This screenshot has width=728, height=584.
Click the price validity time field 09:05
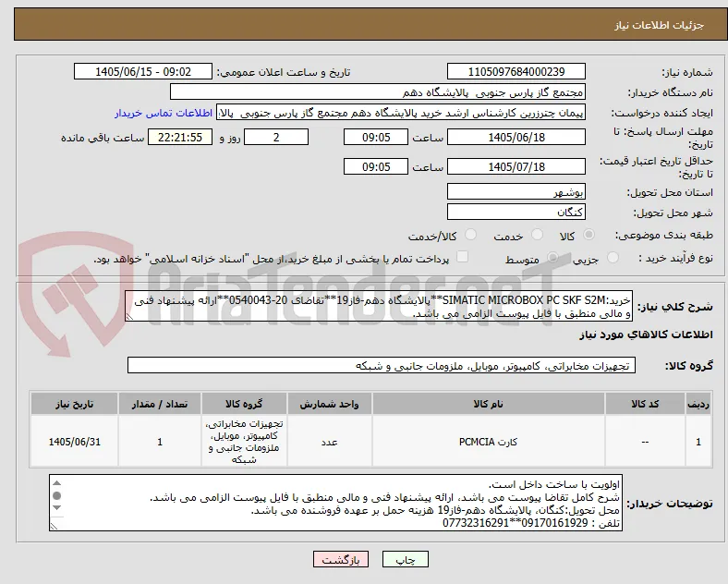pos(376,166)
